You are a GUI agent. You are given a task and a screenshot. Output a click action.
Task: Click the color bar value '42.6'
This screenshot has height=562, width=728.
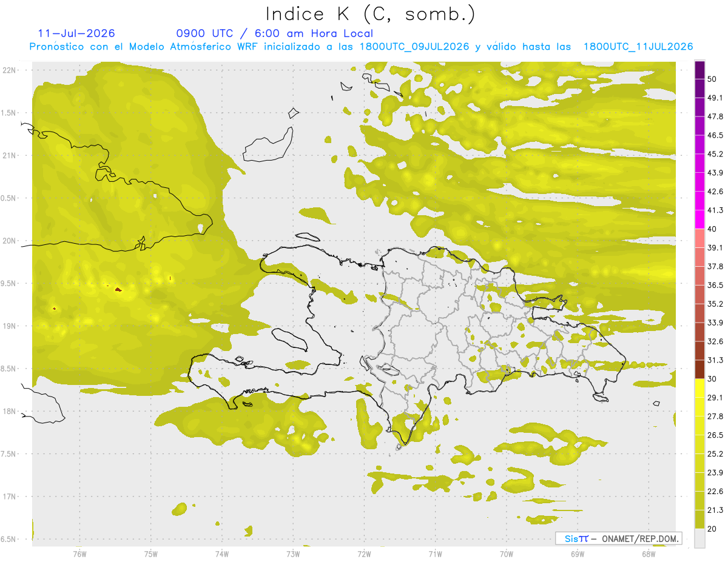(715, 192)
